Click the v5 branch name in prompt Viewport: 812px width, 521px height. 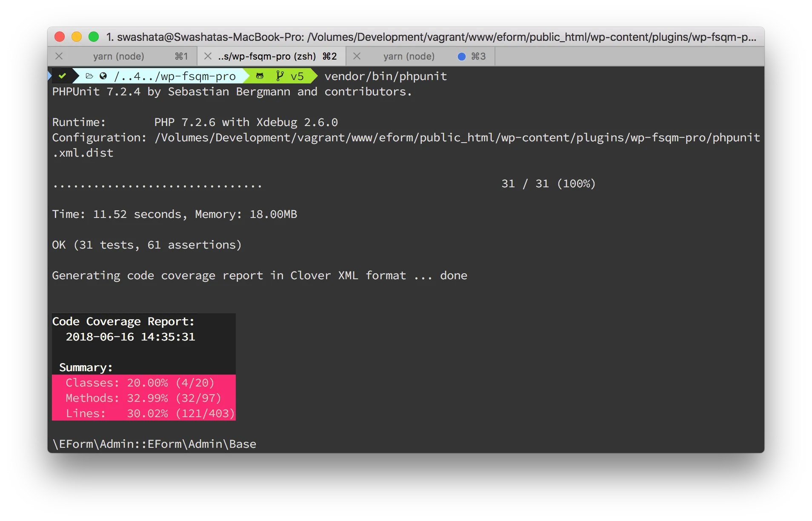tap(297, 77)
